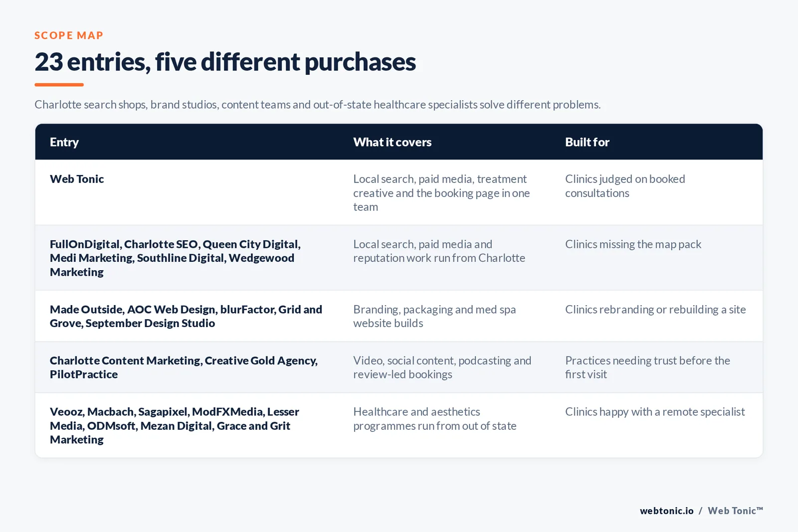The image size is (798, 532).
Task: Click the Made Outside, AOC Web Design entry
Action: tap(186, 316)
